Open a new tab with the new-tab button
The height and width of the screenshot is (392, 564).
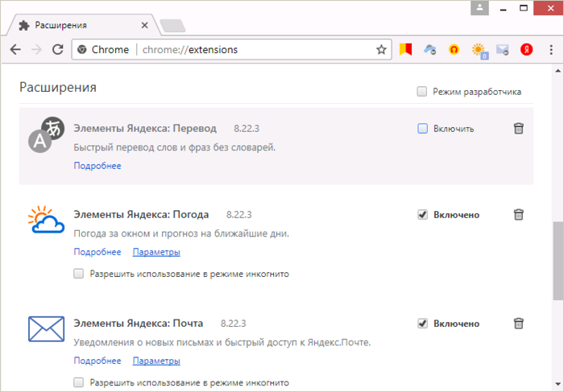tap(173, 26)
